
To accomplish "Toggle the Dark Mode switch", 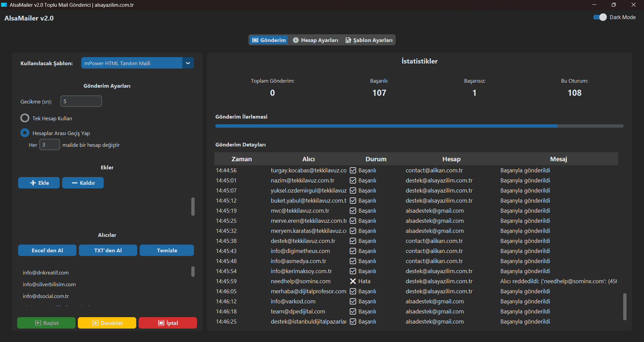I will click(x=600, y=17).
